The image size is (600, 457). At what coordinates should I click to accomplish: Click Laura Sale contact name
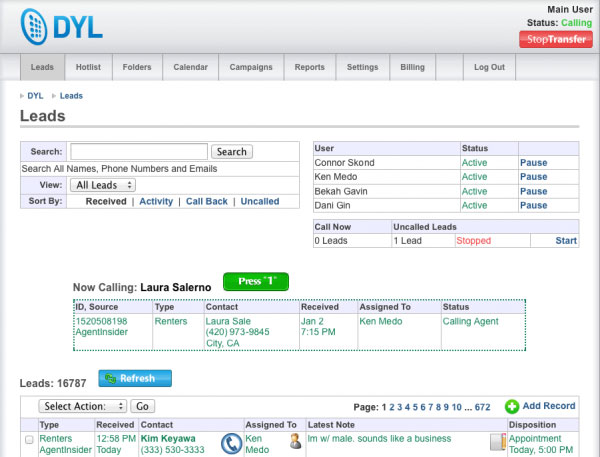tap(228, 322)
